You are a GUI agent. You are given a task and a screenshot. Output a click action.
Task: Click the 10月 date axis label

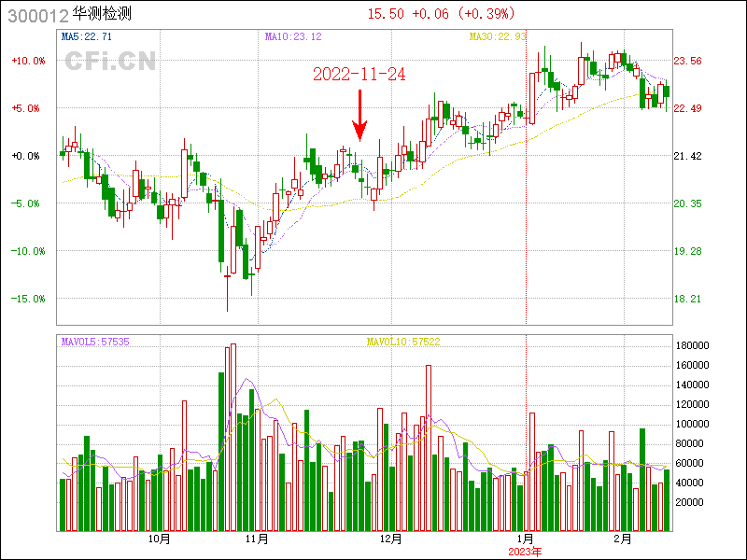pos(159,539)
